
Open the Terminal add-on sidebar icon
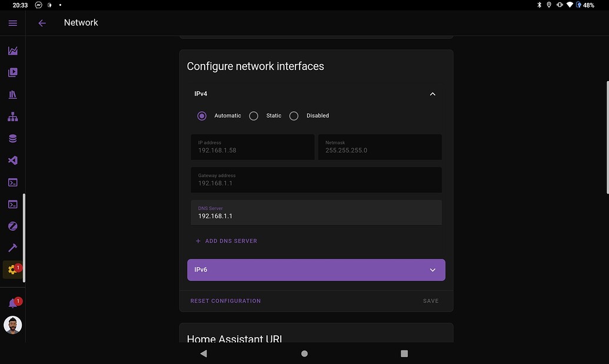(x=12, y=182)
